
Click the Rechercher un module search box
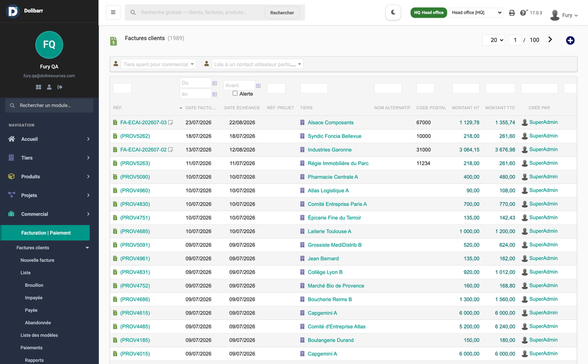pyautogui.click(x=49, y=105)
